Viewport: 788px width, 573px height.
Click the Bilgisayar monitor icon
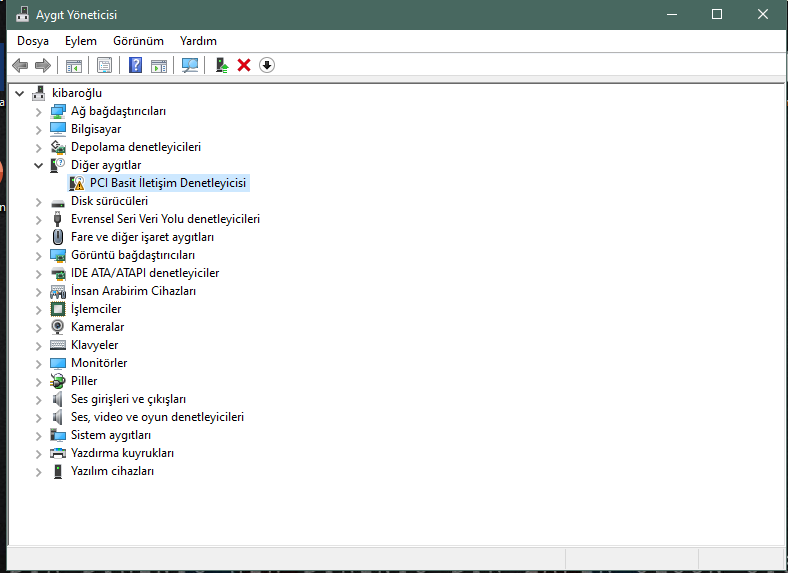pyautogui.click(x=58, y=129)
